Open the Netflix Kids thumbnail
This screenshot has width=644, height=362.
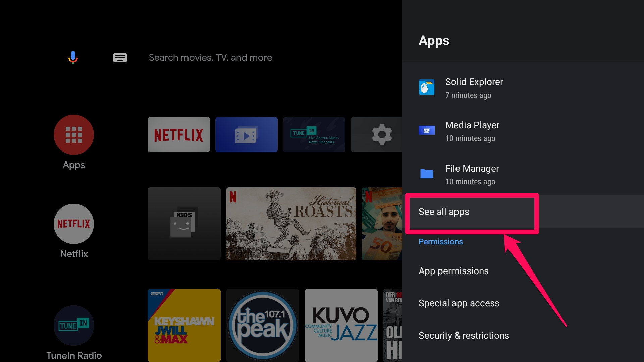(184, 224)
